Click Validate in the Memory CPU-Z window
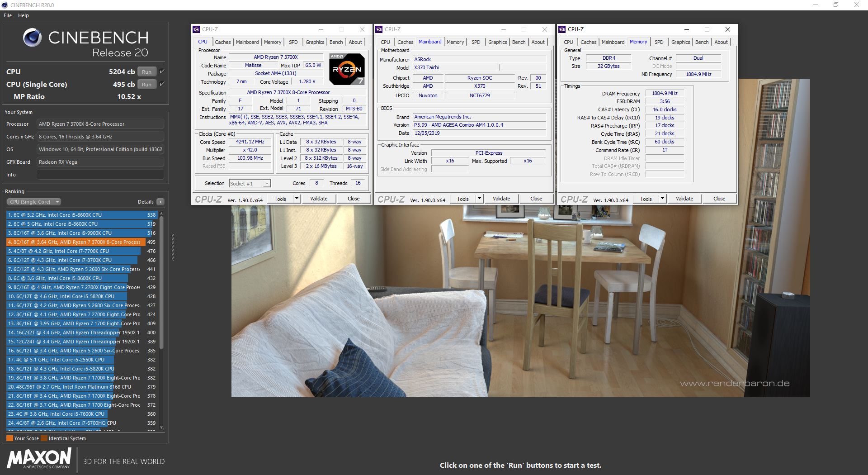Image resolution: width=868 pixels, height=475 pixels. tap(684, 199)
